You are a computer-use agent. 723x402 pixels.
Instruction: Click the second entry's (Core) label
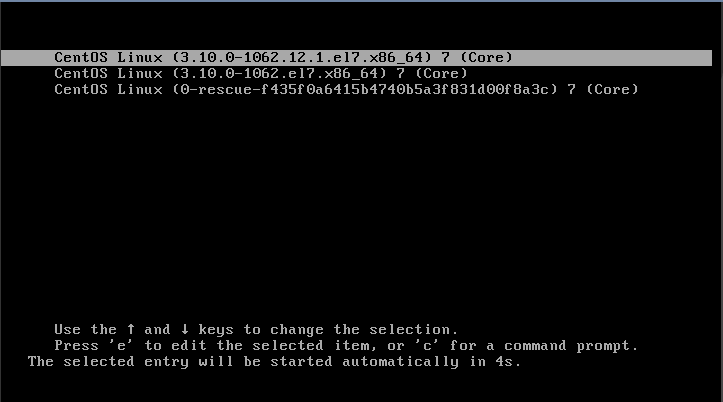(x=442, y=73)
